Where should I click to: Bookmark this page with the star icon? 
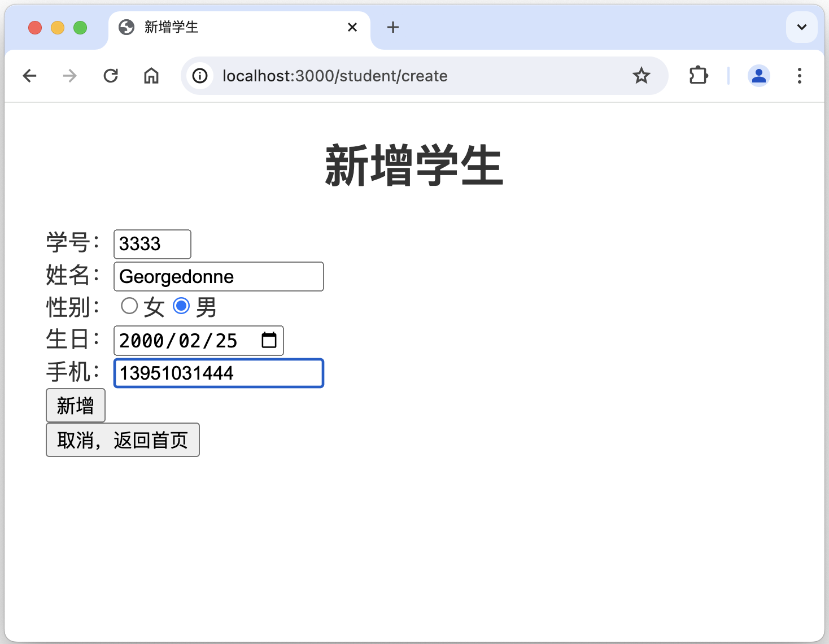click(641, 76)
